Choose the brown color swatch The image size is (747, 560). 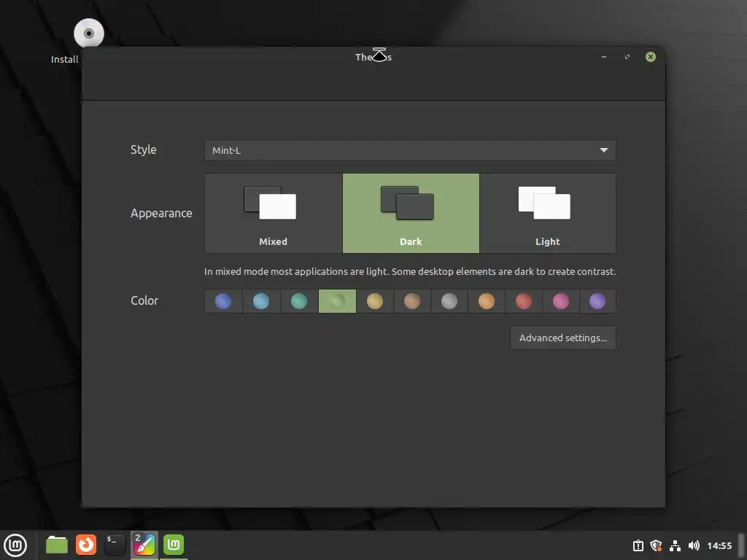pos(412,301)
